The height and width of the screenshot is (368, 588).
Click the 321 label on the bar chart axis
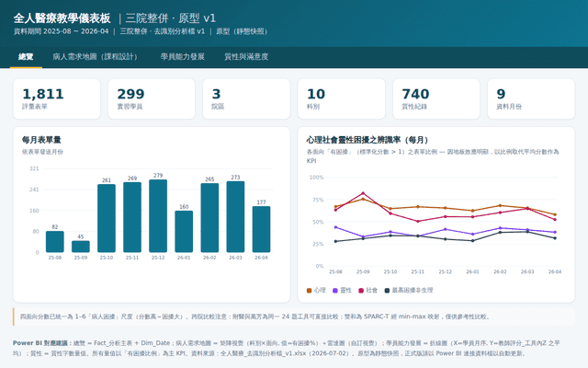(x=34, y=168)
